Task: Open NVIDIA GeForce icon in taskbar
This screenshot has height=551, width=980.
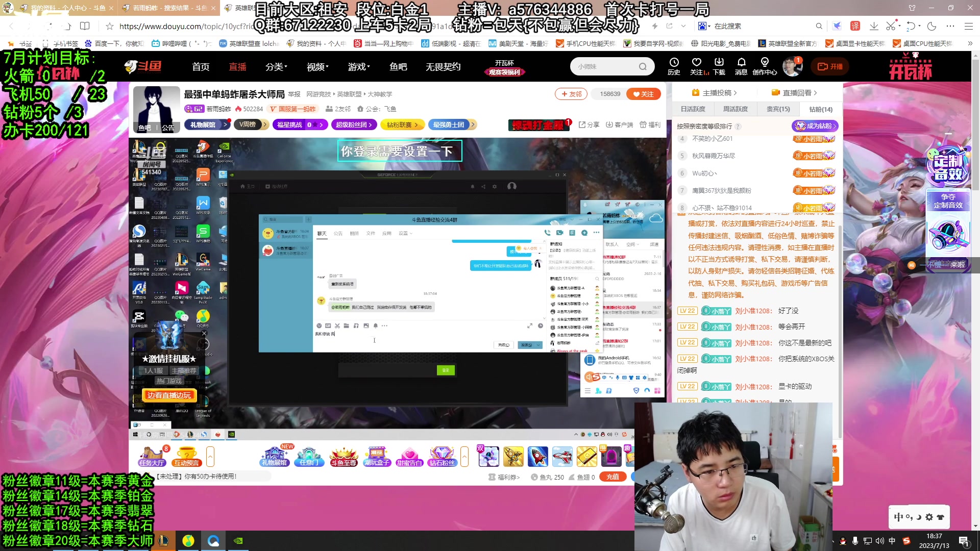Action: [238, 541]
